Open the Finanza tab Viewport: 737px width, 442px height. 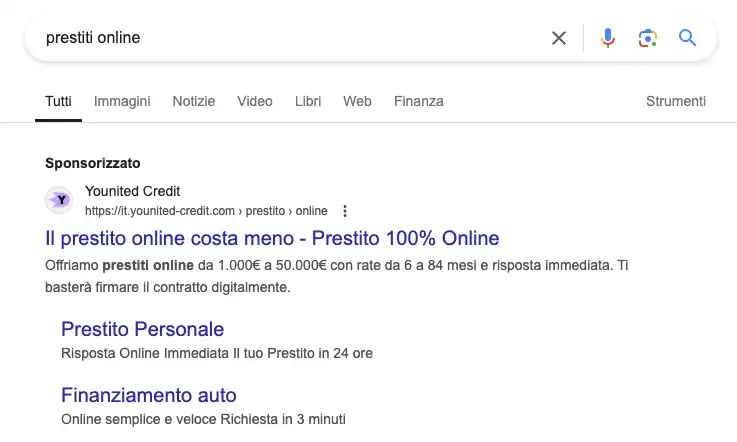419,101
